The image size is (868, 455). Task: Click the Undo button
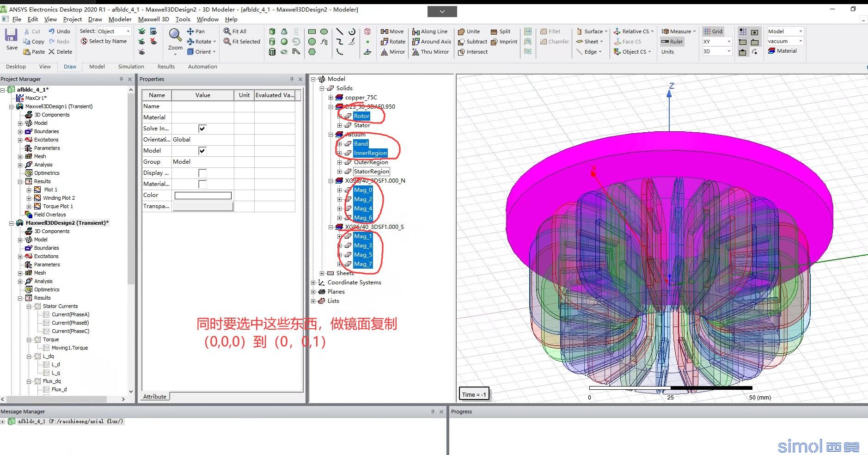[59, 31]
